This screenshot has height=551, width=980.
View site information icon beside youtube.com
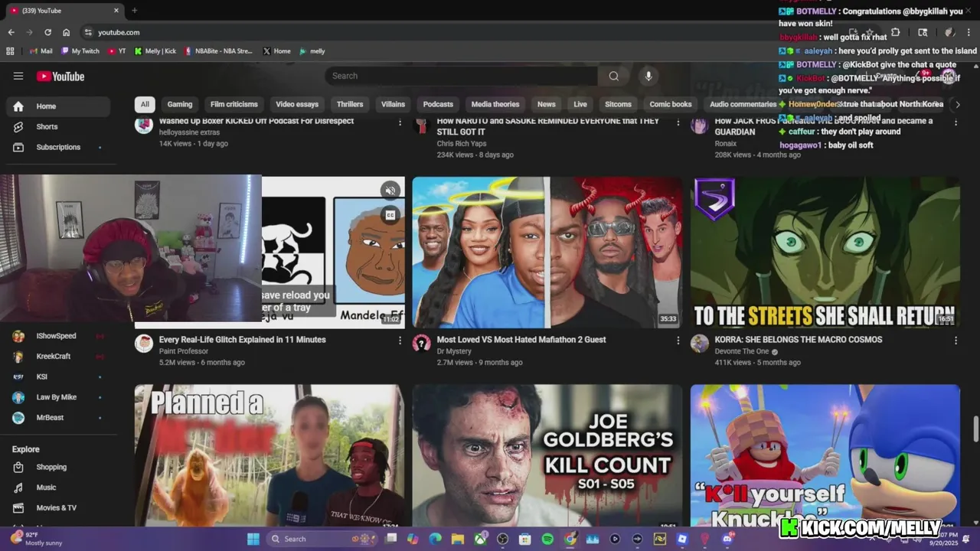[88, 32]
